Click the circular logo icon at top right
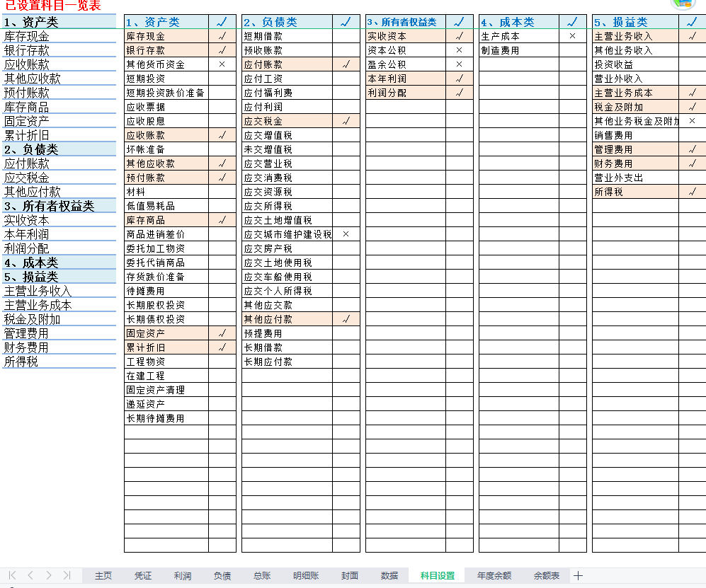706x588 pixels. coord(682,6)
